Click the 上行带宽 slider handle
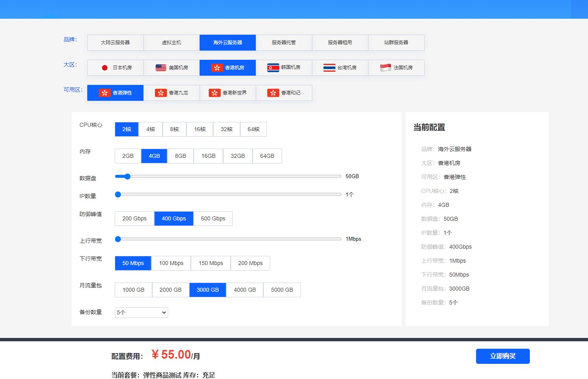 pyautogui.click(x=118, y=239)
